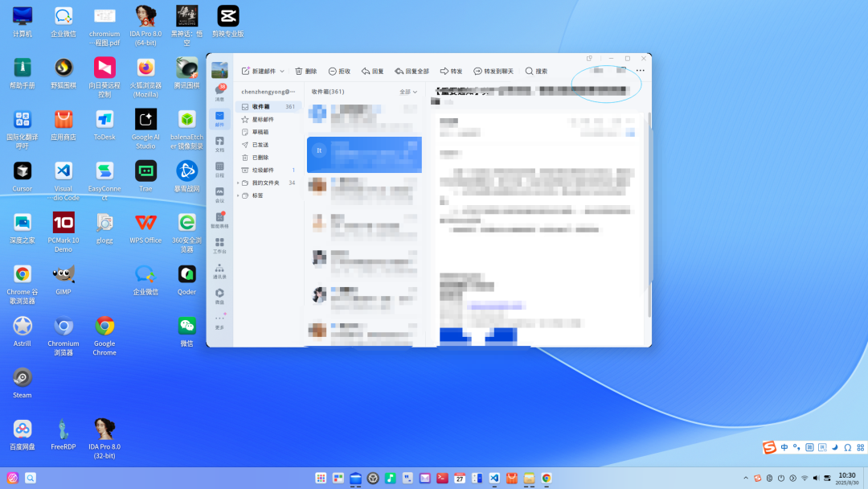The height and width of the screenshot is (489, 868).
Task: Open the 微信 WeChat desktop icon
Action: (186, 331)
